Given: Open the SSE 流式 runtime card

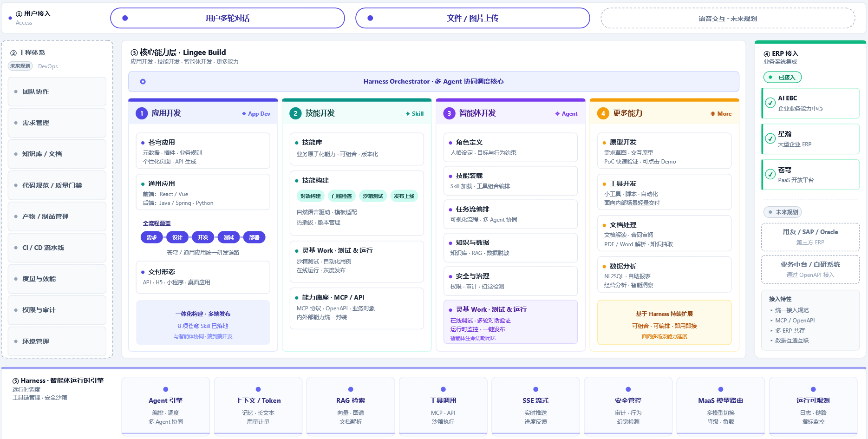Looking at the screenshot, I should point(535,406).
